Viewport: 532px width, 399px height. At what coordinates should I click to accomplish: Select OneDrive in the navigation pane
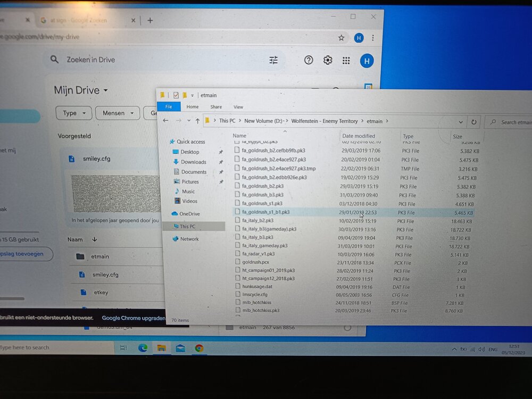click(x=189, y=214)
